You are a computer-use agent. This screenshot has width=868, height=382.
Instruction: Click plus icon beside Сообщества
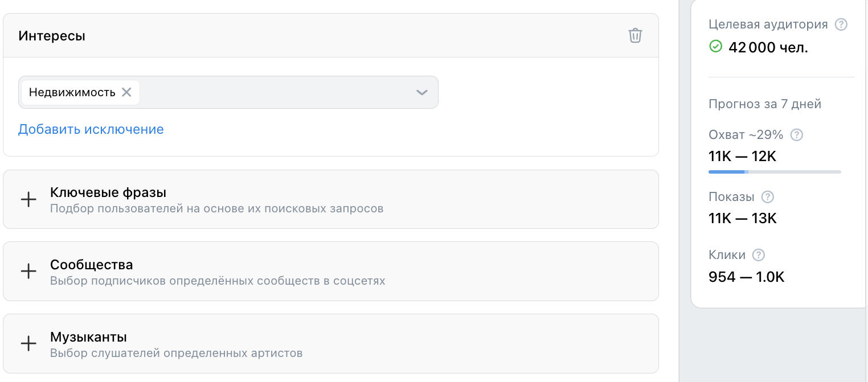pyautogui.click(x=28, y=272)
